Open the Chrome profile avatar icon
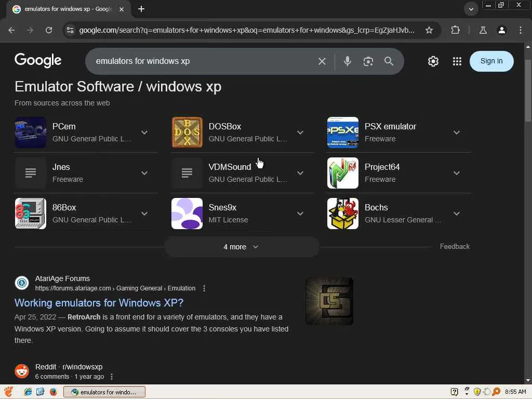Viewport: 532px width, 399px height. pyautogui.click(x=501, y=30)
